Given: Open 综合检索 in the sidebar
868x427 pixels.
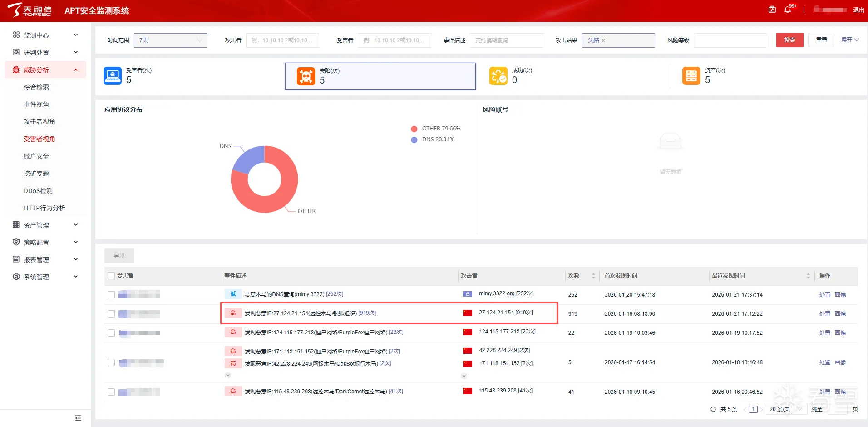Looking at the screenshot, I should click(x=36, y=87).
